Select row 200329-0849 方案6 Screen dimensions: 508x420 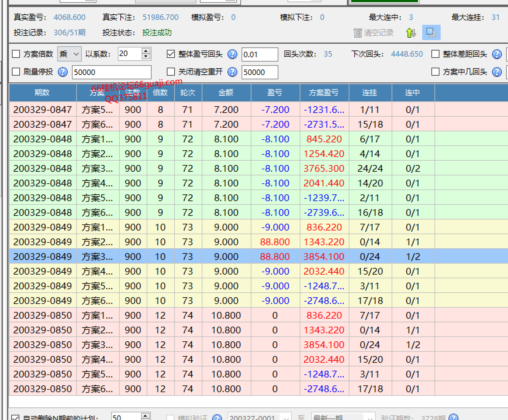coord(258,301)
